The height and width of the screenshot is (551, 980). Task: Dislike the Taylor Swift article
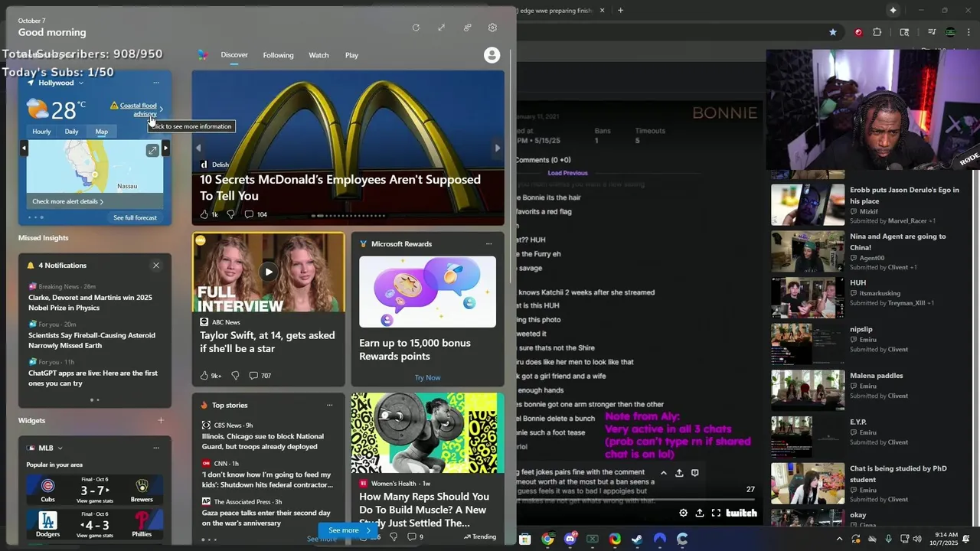point(235,376)
